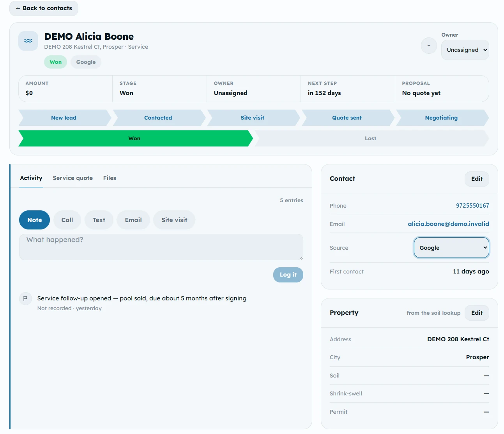Click the 5 entries count text

[x=292, y=200]
